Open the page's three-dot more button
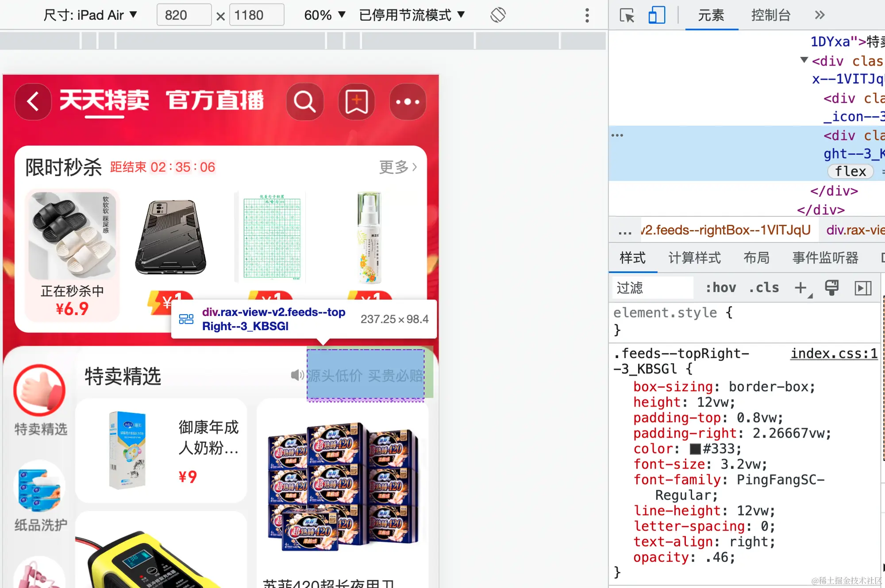This screenshot has width=885, height=588. click(408, 102)
